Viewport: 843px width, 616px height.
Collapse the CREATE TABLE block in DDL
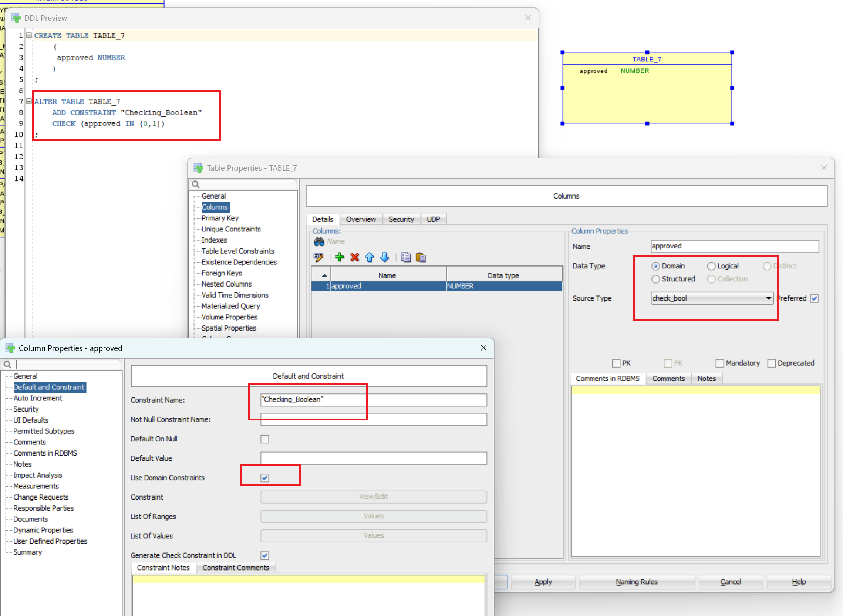click(x=29, y=35)
